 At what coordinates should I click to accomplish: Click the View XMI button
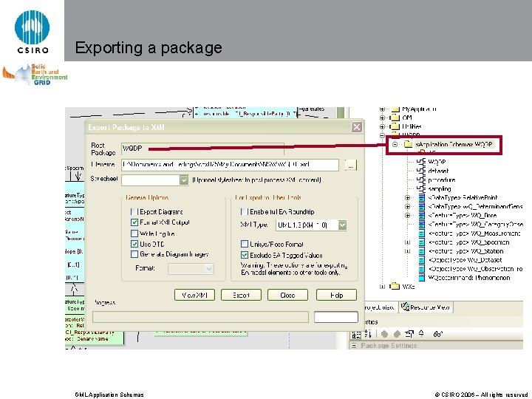(195, 295)
